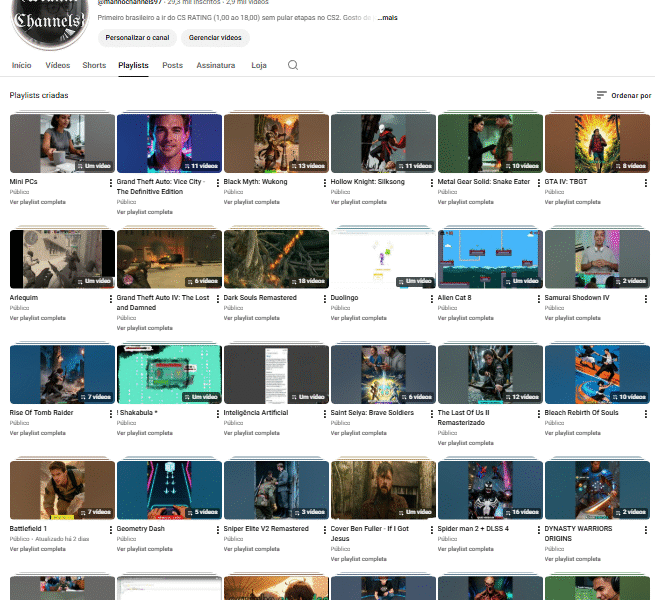This screenshot has height=600, width=655.
Task: Open the Dark Souls Remastered playlist thumbnail
Action: click(x=276, y=259)
